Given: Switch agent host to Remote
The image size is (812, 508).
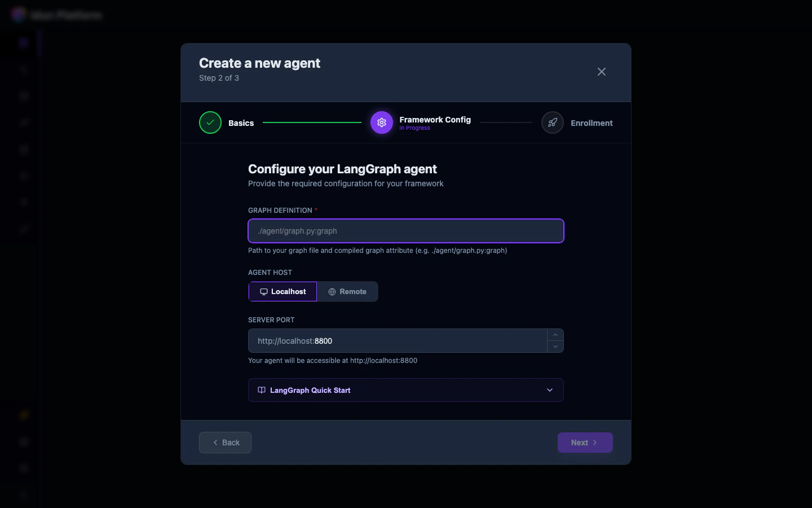Looking at the screenshot, I should [347, 291].
